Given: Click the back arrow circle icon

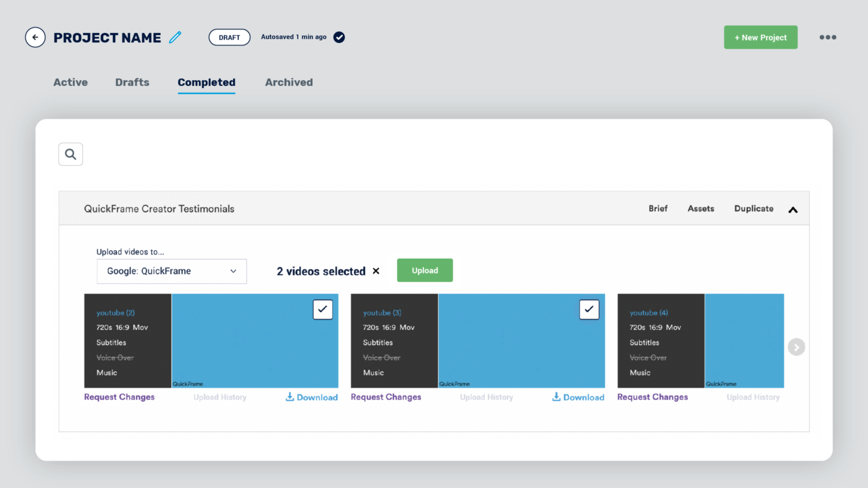Looking at the screenshot, I should [35, 37].
